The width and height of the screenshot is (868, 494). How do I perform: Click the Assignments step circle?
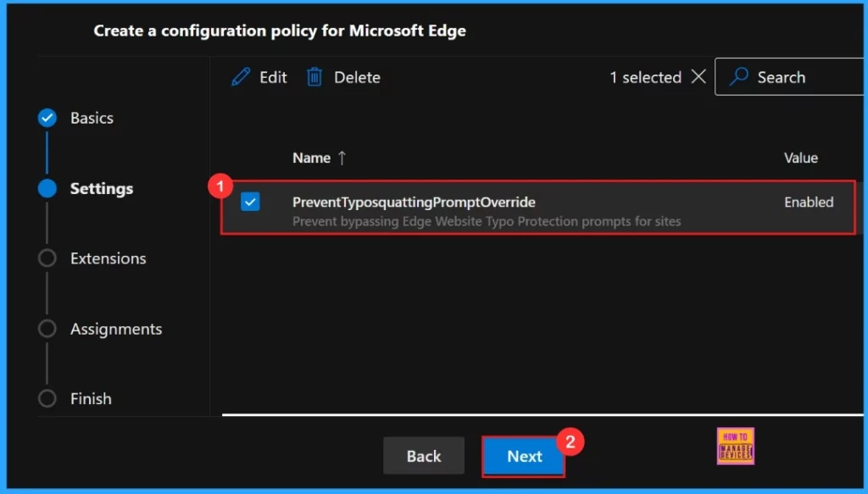coord(47,329)
